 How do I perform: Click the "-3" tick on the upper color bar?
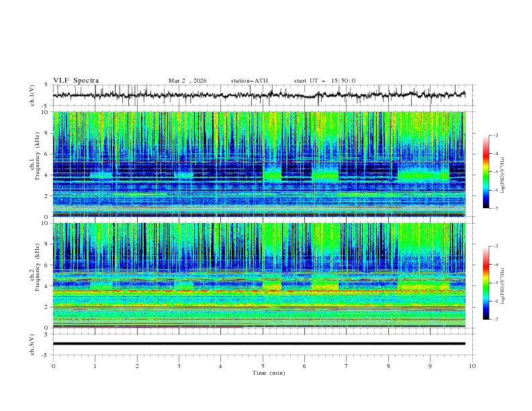(495, 135)
